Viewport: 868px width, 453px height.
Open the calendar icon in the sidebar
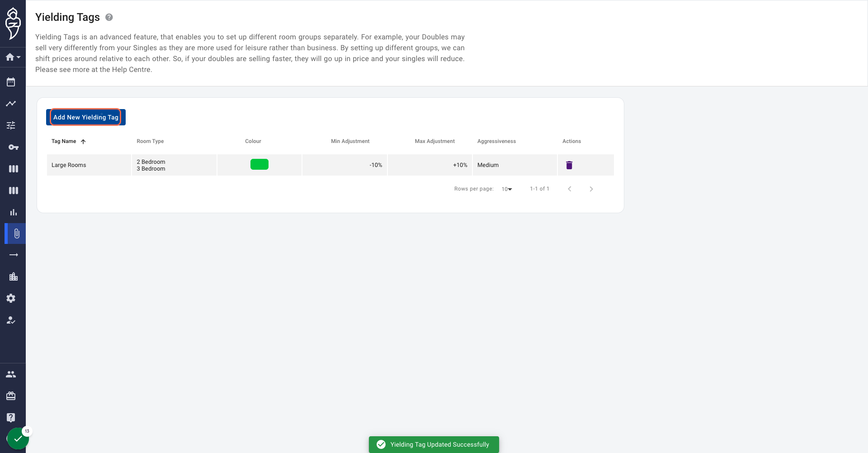pyautogui.click(x=11, y=82)
